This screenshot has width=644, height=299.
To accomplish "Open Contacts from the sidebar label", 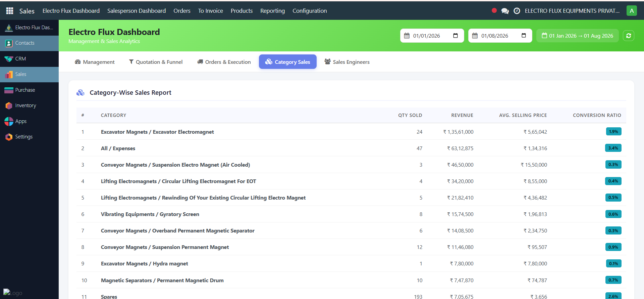I will [25, 43].
